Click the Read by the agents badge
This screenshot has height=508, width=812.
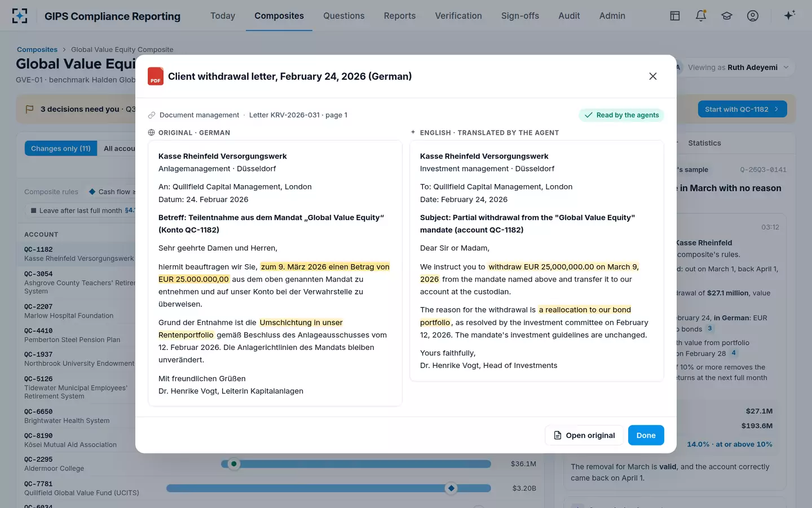[x=621, y=115]
